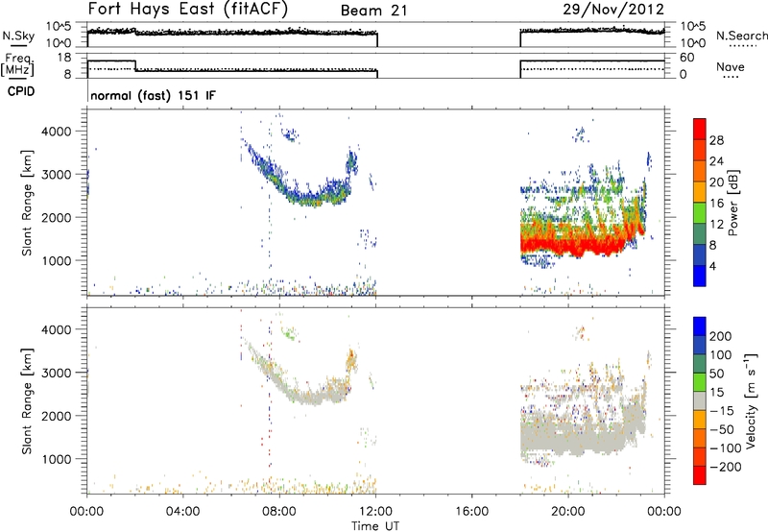Click the velocity panel 'Slant Range [km]' label

27,400
